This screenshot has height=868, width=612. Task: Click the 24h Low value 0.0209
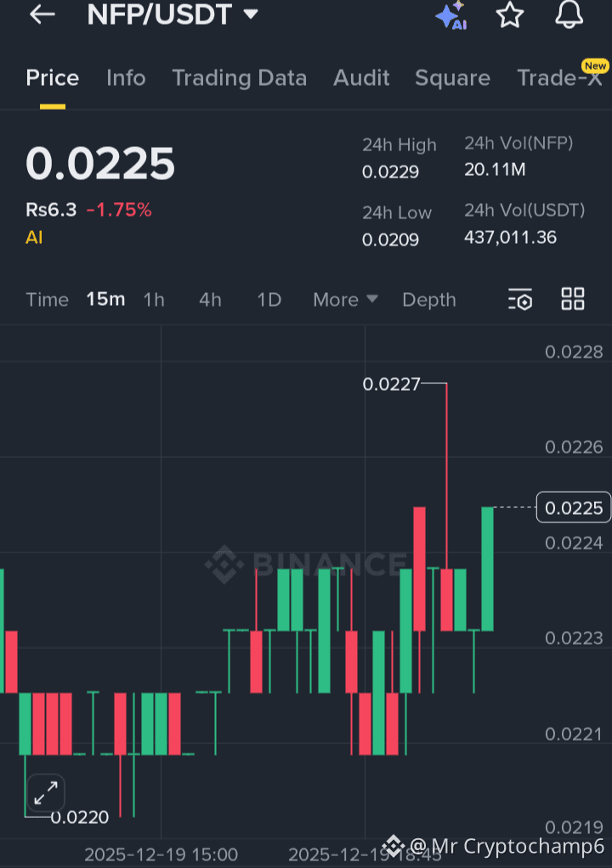390,240
